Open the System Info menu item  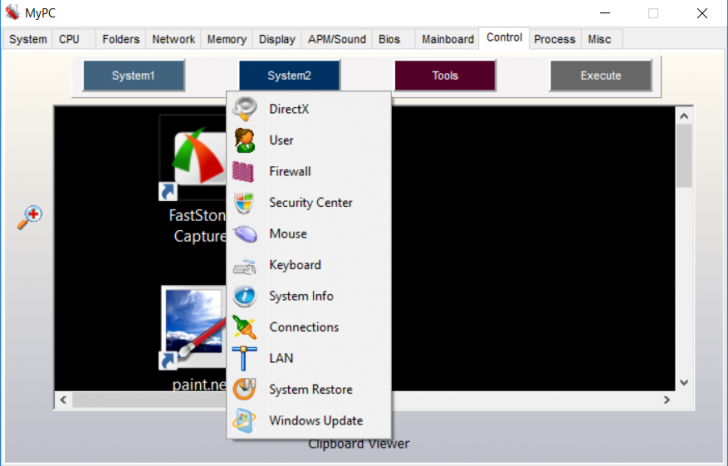(309, 296)
